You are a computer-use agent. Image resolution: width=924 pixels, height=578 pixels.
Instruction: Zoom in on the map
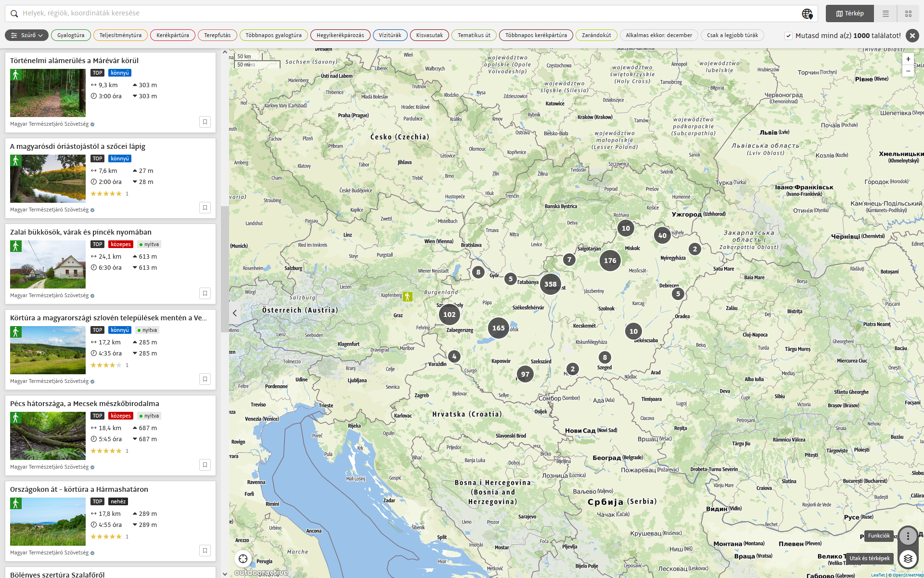click(908, 59)
